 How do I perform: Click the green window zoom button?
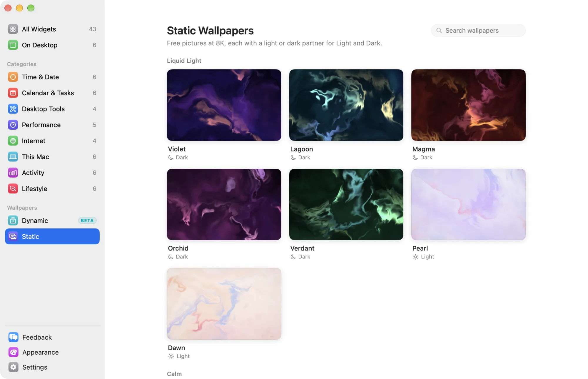pyautogui.click(x=31, y=8)
